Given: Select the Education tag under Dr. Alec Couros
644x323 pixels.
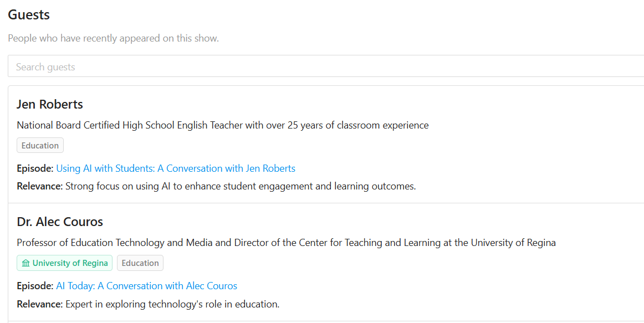Looking at the screenshot, I should [140, 263].
